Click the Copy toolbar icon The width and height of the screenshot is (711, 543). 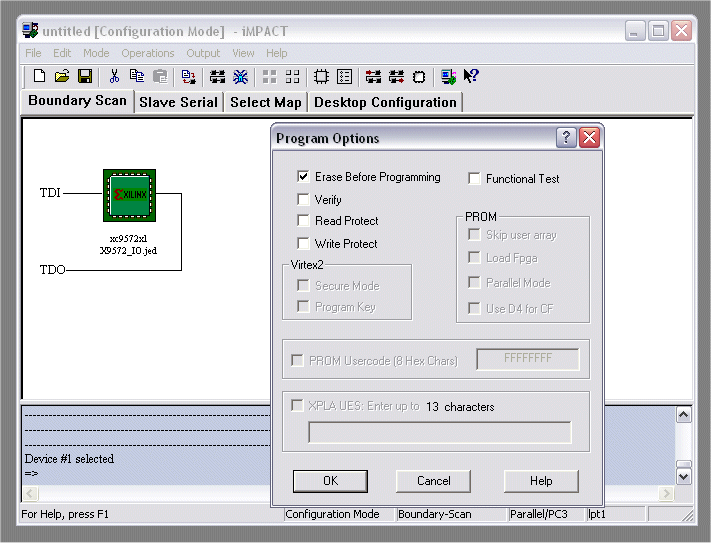pos(137,76)
